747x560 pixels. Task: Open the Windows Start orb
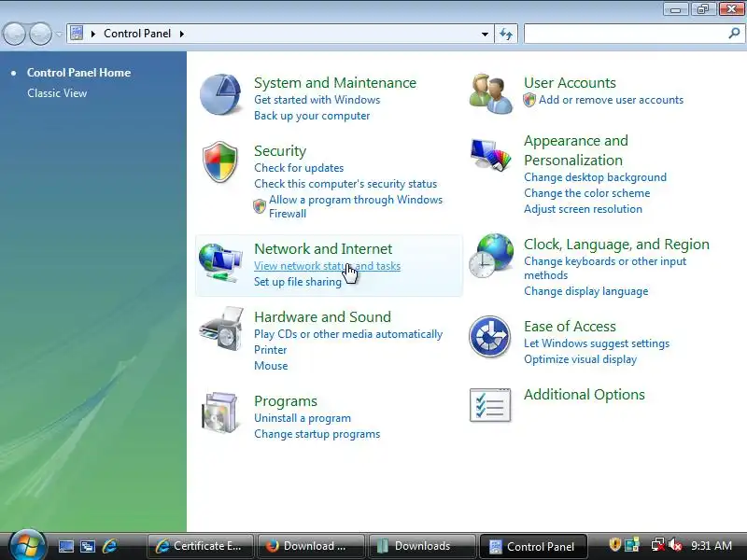coord(27,545)
